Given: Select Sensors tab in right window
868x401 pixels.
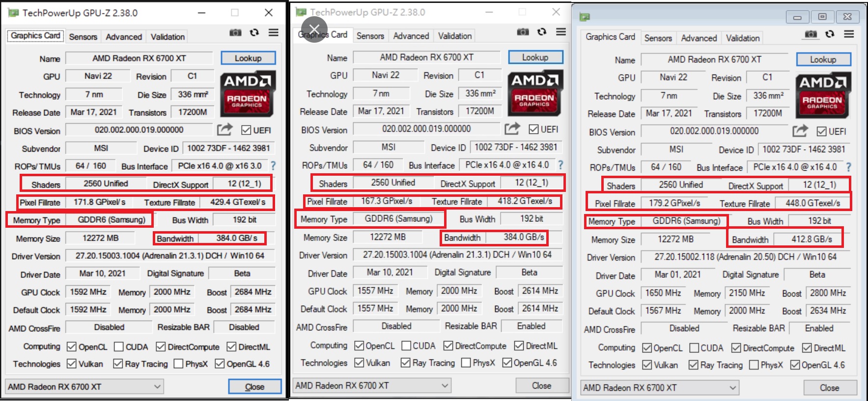Looking at the screenshot, I should 658,38.
